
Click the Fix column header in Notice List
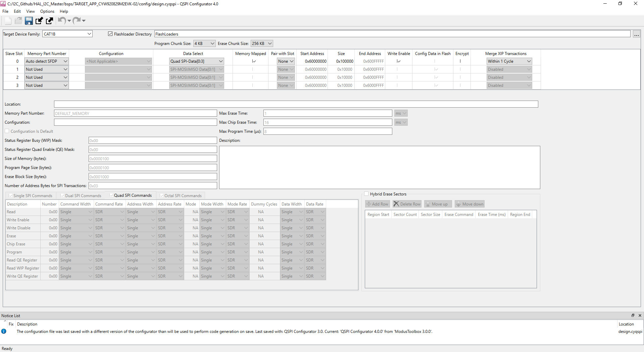(x=11, y=324)
